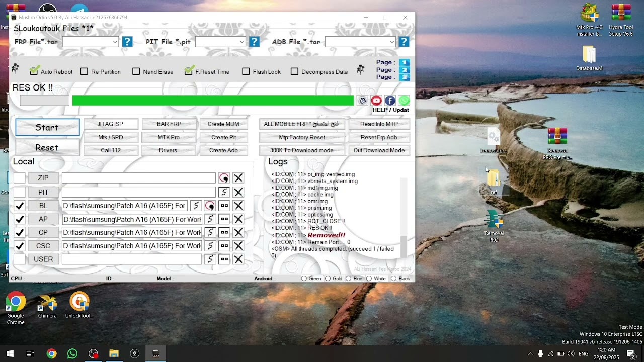
Task: Select the Blue theme radio button
Action: (x=348, y=279)
